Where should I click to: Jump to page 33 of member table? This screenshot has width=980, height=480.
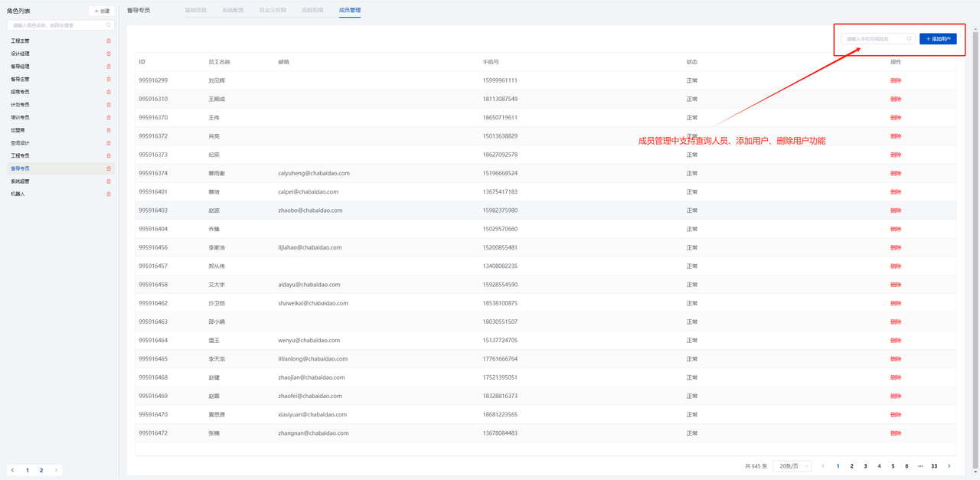coord(934,466)
